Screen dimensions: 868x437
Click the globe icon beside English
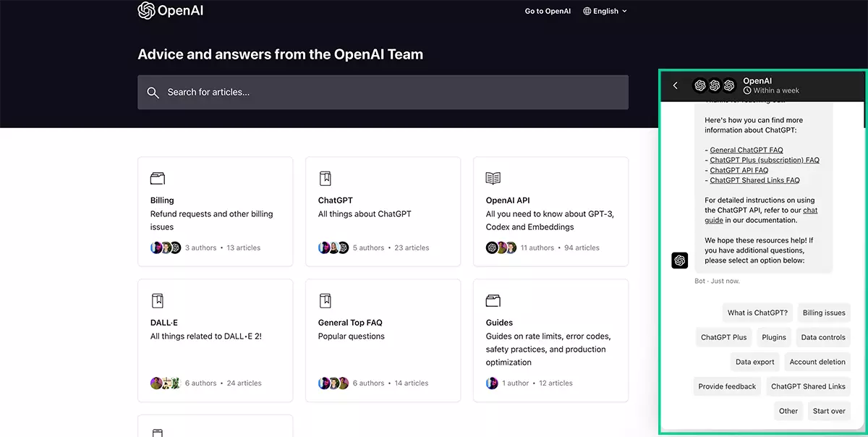587,11
